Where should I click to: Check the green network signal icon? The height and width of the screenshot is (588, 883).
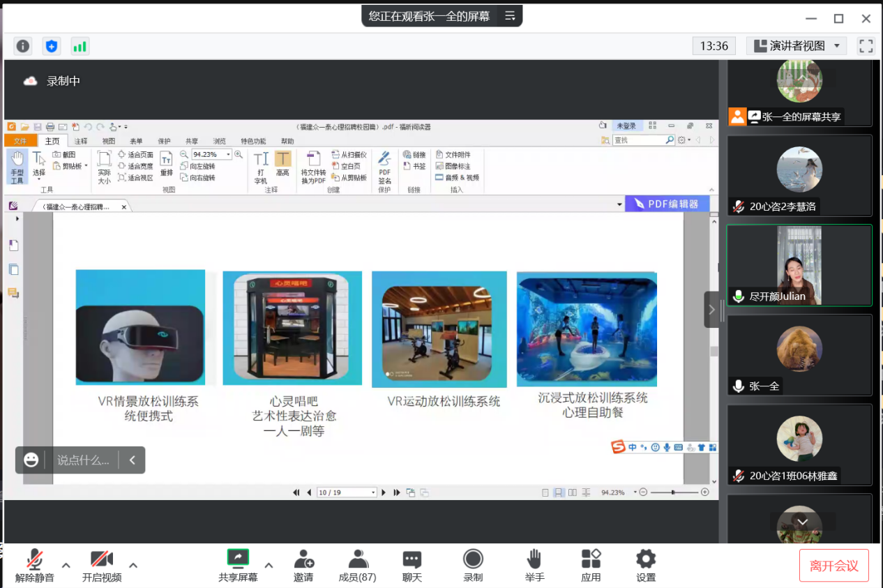(80, 46)
